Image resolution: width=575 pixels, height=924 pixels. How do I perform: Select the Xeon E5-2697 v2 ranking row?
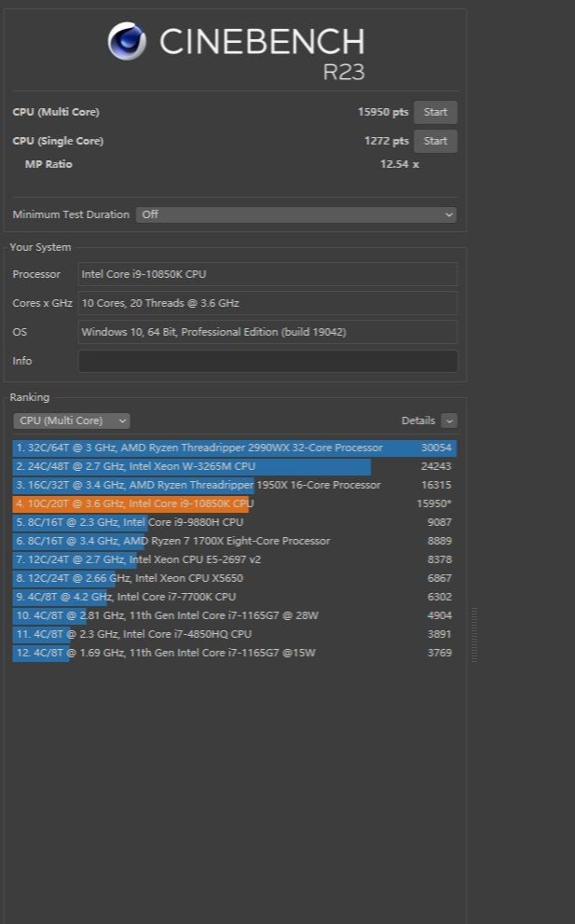[233, 559]
